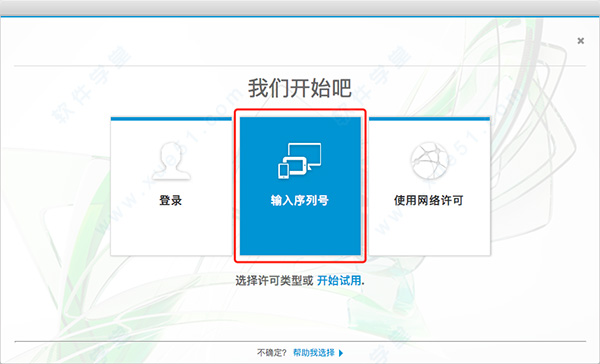Image resolution: width=600 pixels, height=364 pixels.
Task: Select the 登录 sign-in label
Action: pyautogui.click(x=171, y=200)
